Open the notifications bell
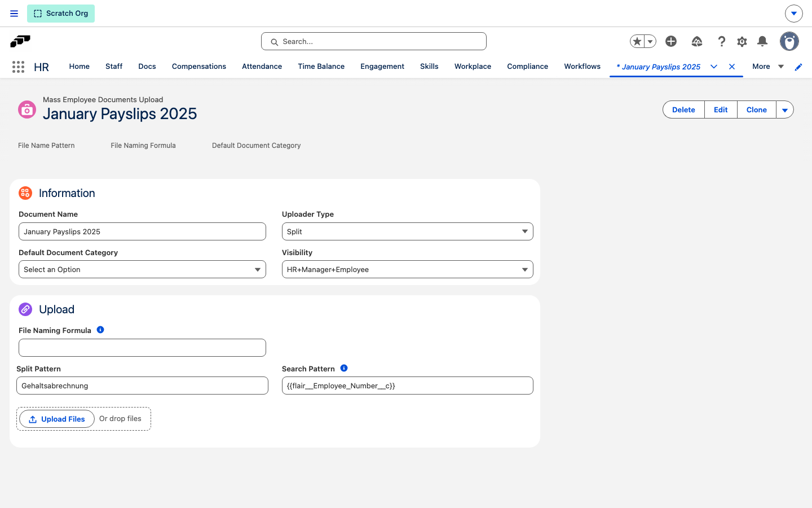Viewport: 812px width, 508px height. pos(762,41)
